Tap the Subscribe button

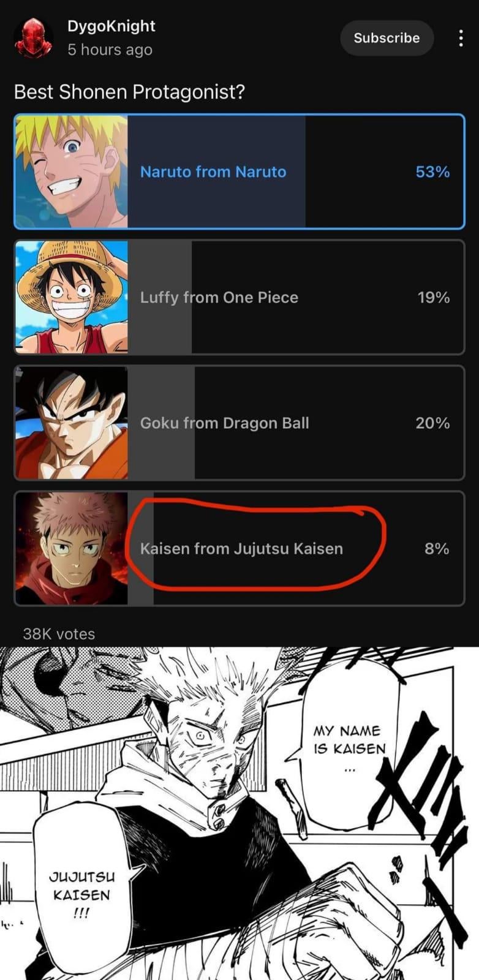click(x=387, y=38)
